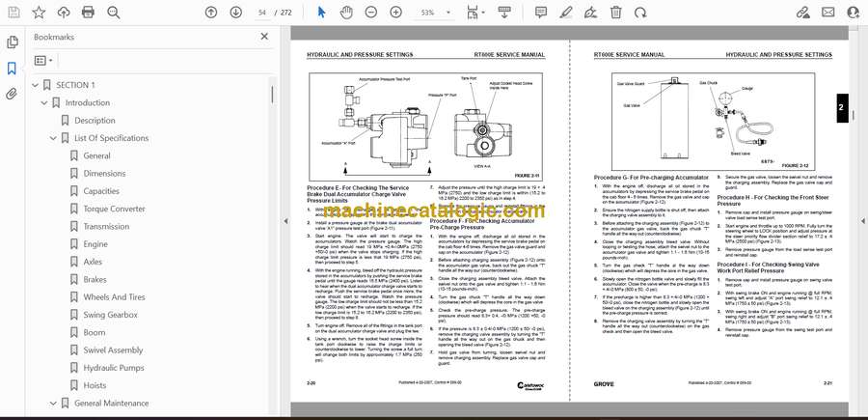
Task: Open the find text magnifier tool
Action: pos(114,13)
